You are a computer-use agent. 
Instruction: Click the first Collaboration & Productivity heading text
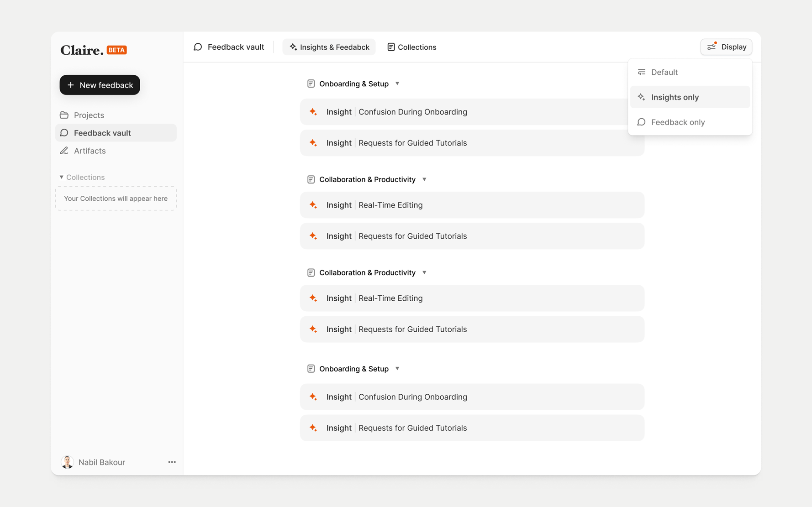pos(367,179)
